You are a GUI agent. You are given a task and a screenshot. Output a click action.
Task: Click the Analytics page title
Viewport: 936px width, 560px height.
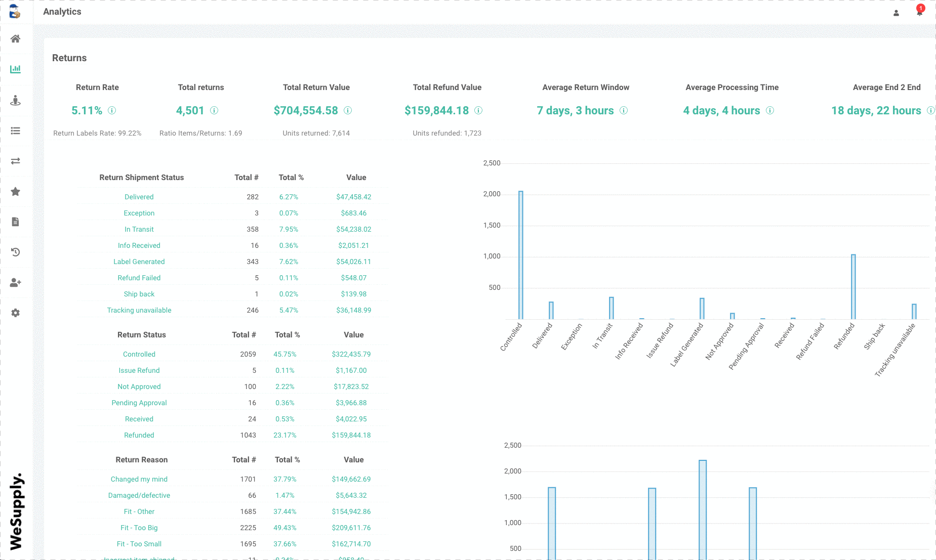[x=62, y=12]
